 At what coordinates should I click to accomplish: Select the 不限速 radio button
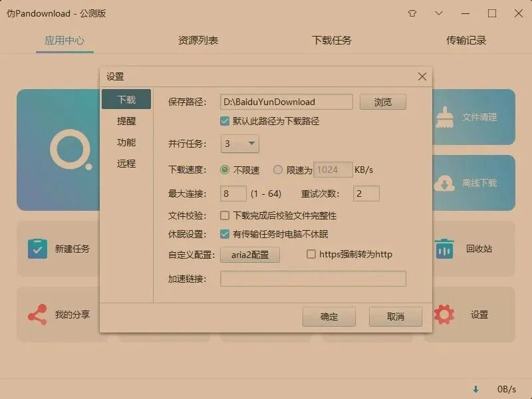pos(225,170)
